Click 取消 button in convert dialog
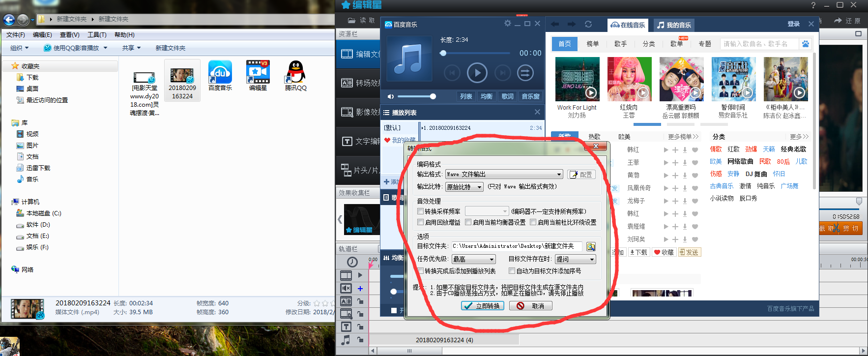The width and height of the screenshot is (868, 356). click(x=531, y=306)
